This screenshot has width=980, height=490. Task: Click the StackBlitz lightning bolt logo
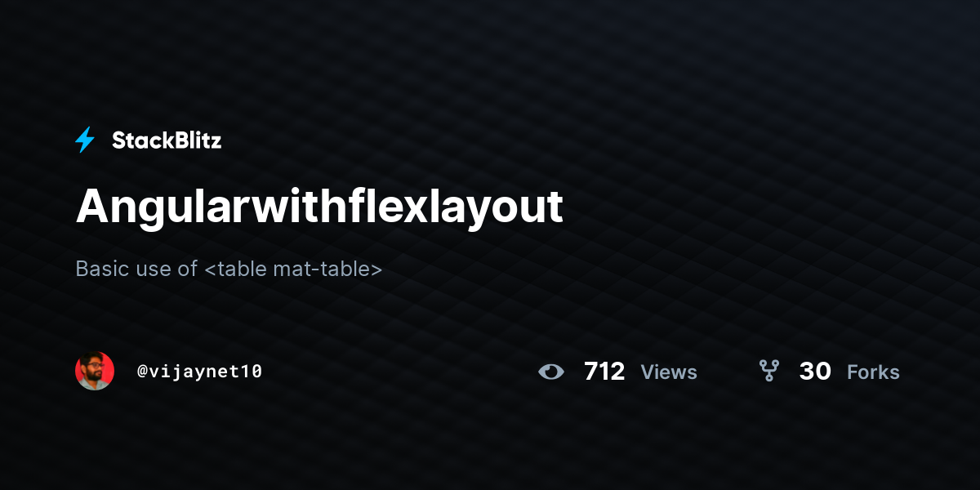(85, 140)
